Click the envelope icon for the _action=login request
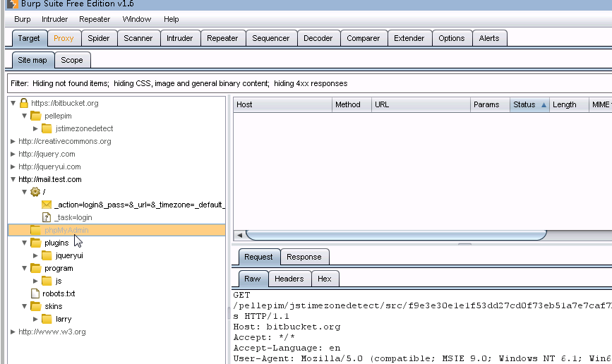Viewport: 612px width, 364px height. [47, 205]
